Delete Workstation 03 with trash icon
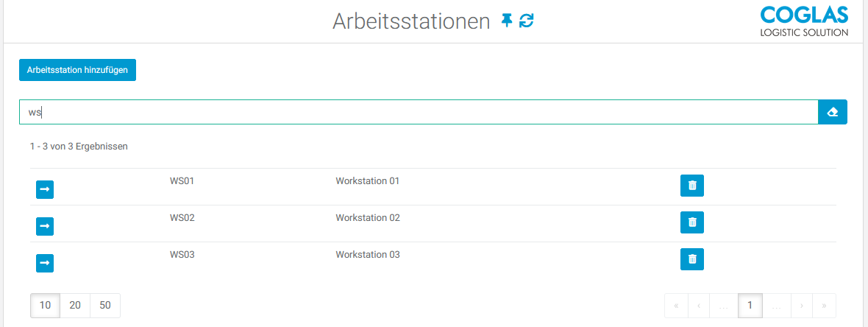This screenshot has width=868, height=327. [692, 259]
